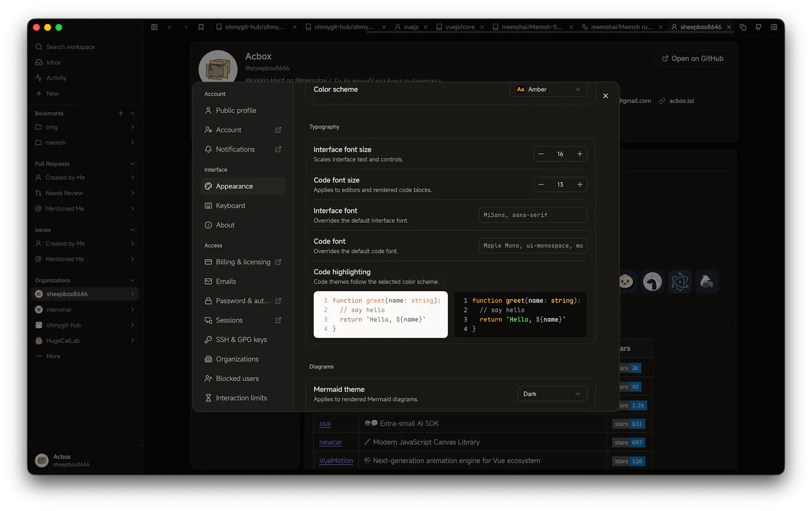This screenshot has height=511, width=812.
Task: Click the Organizations building icon in settings
Action: click(x=208, y=359)
